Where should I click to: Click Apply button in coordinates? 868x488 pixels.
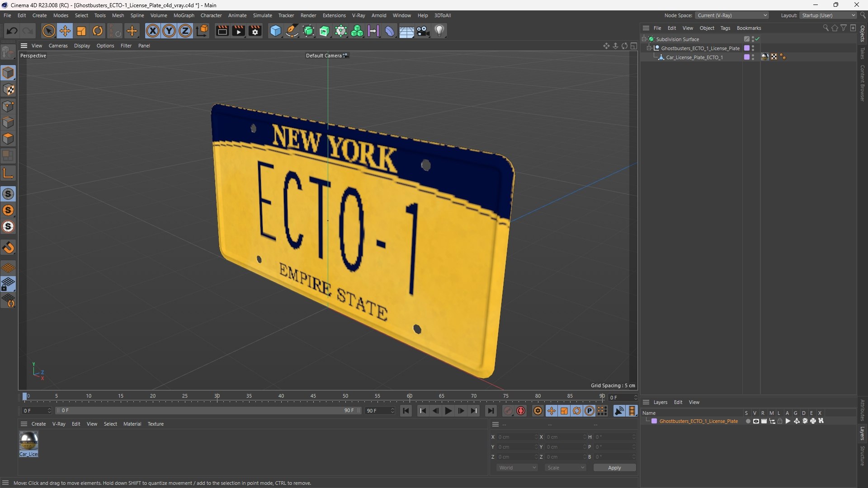point(614,468)
